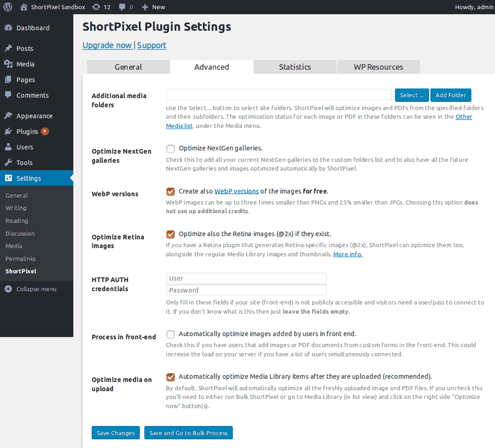The image size is (495, 448).
Task: Follow the Upgrade now link
Action: click(107, 45)
